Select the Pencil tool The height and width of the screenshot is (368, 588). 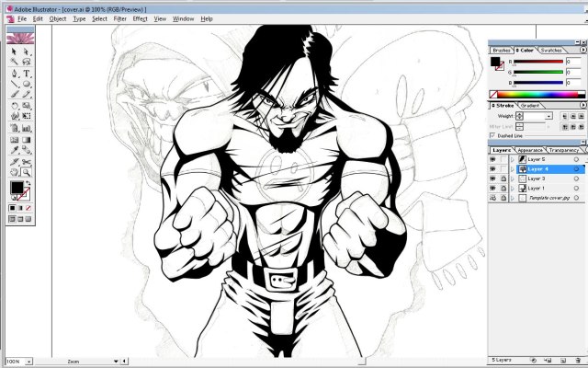(27, 94)
